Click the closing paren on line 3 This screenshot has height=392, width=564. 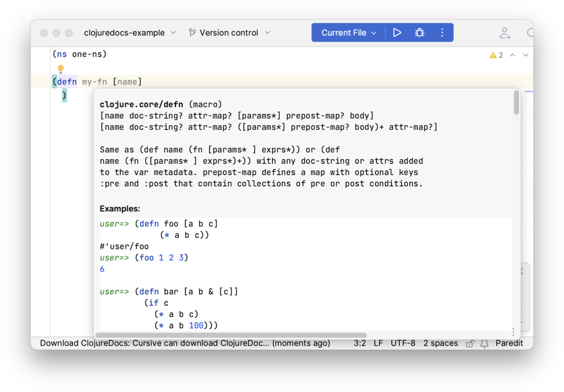point(64,95)
